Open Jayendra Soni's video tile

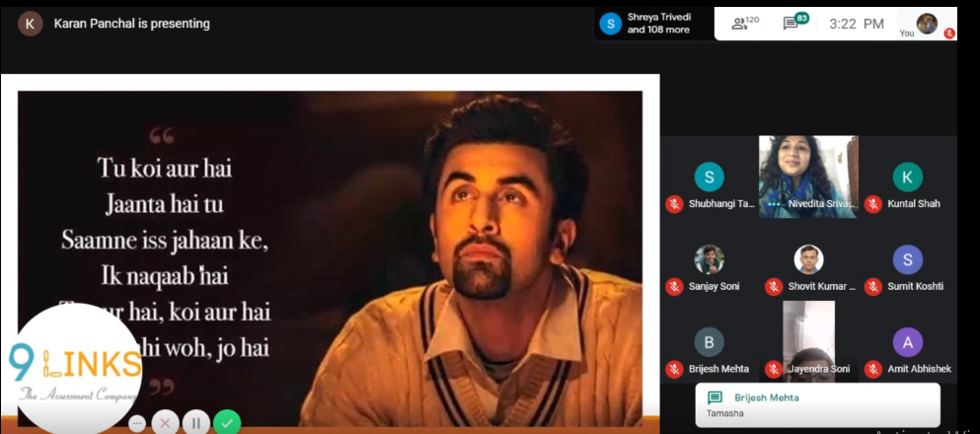[808, 341]
